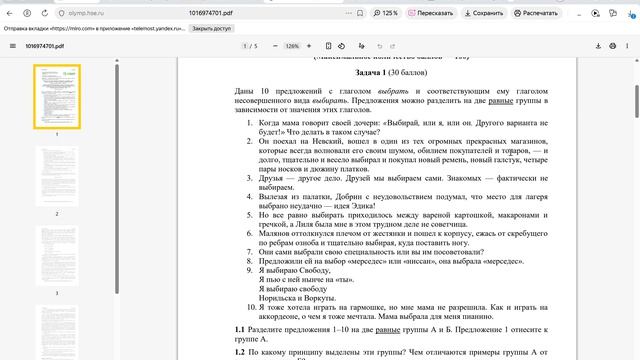Image resolution: width=640 pixels, height=360 pixels.
Task: Open the 125 % browser zoom indicator
Action: pos(386,13)
